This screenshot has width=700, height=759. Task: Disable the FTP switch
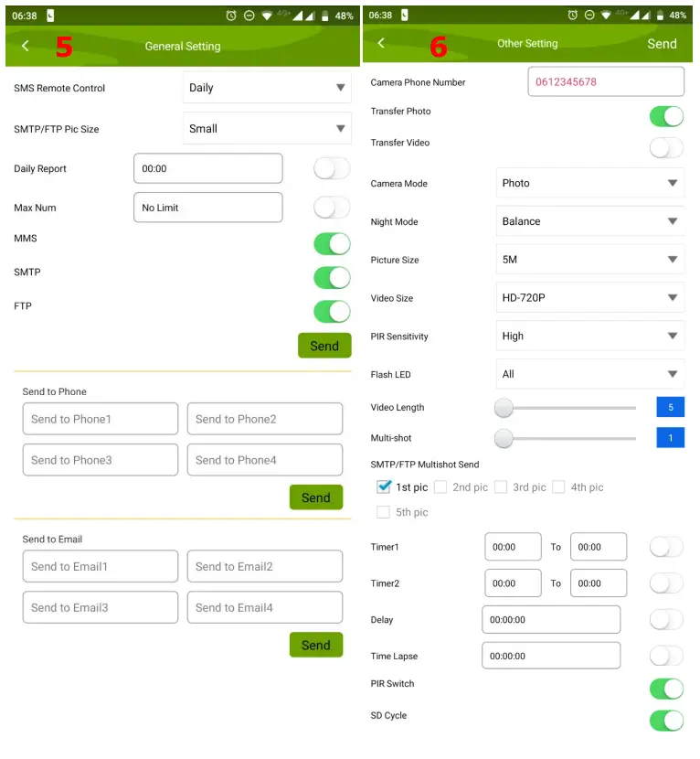[x=332, y=311]
